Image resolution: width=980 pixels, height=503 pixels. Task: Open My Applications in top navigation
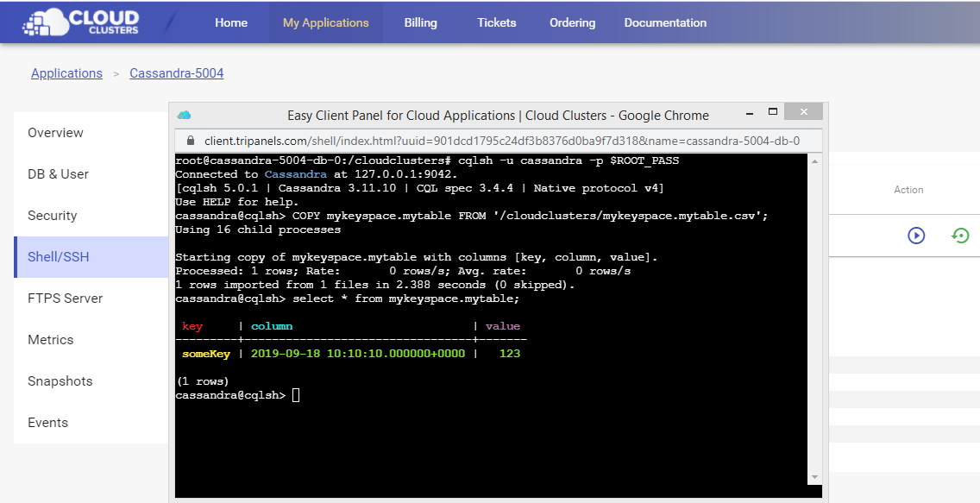[325, 22]
